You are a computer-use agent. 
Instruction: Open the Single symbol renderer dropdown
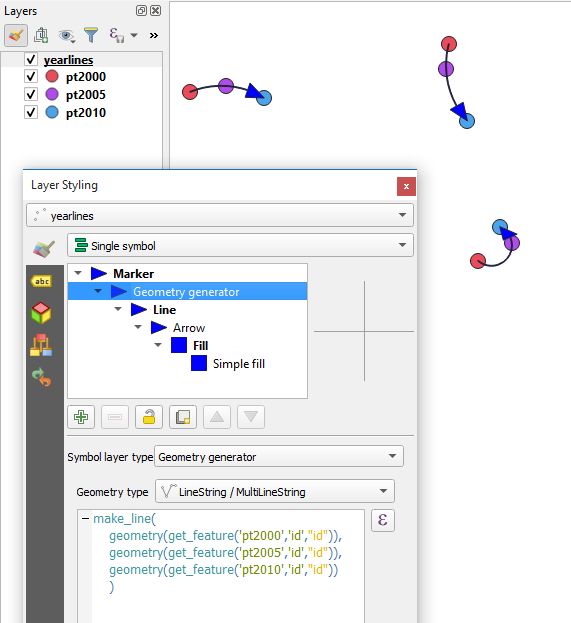coord(240,245)
